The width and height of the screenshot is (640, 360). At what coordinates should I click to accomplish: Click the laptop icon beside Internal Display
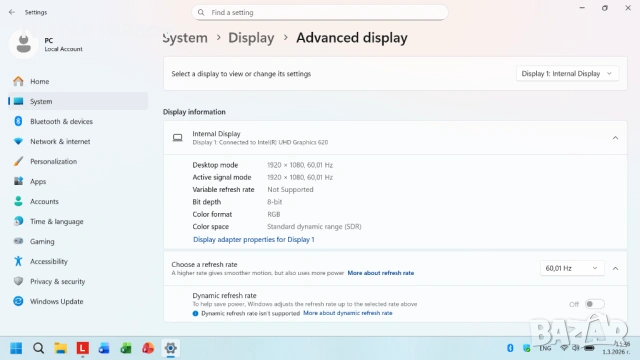pyautogui.click(x=178, y=138)
